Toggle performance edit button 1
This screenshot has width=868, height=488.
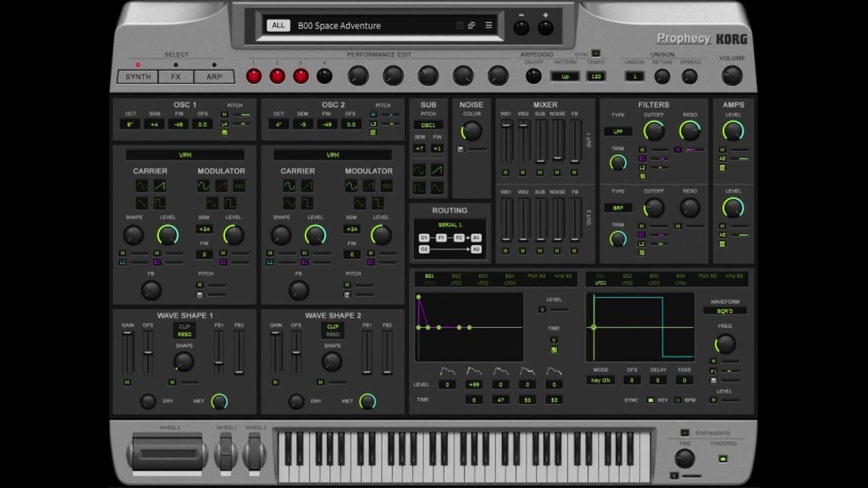point(254,76)
